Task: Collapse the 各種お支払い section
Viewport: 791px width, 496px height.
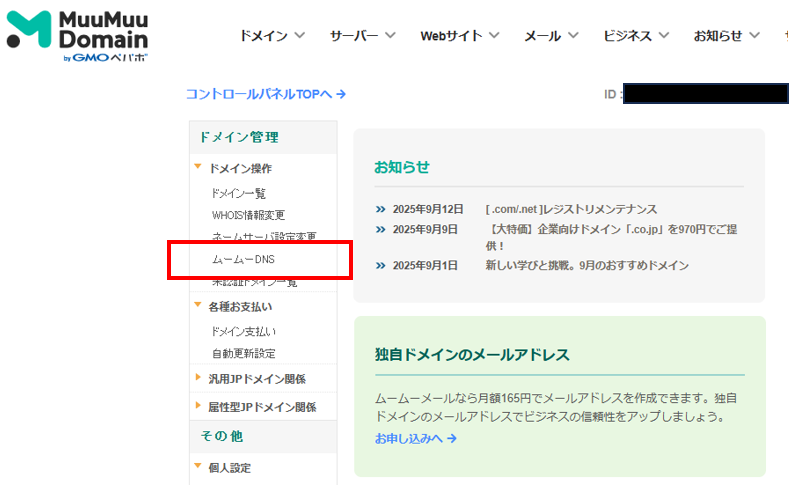Action: [x=239, y=307]
